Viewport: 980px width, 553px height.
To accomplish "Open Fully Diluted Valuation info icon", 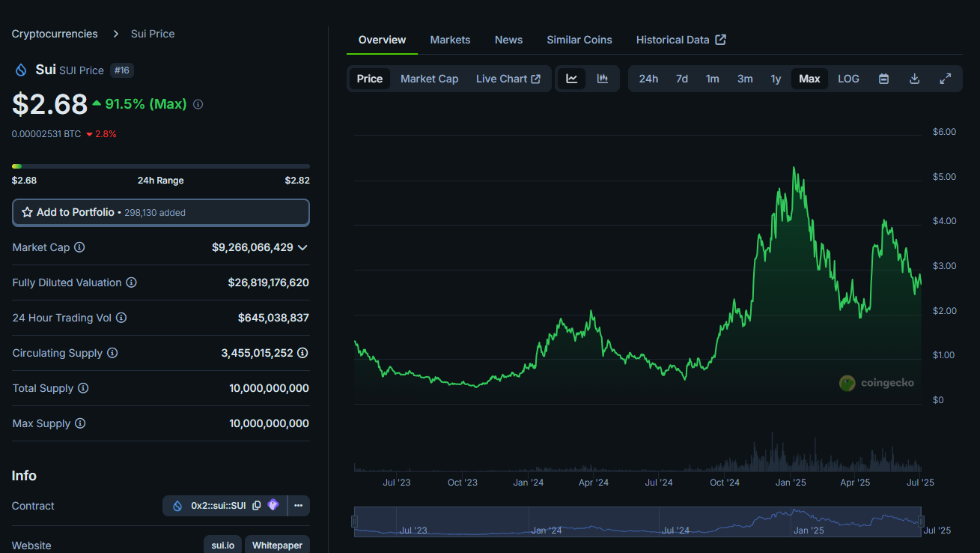I will (x=131, y=282).
